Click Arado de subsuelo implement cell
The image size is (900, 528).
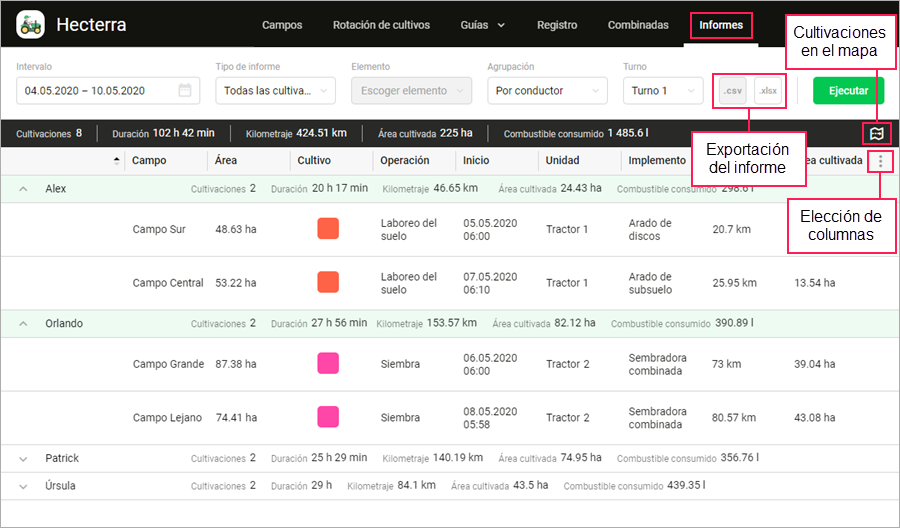click(650, 283)
